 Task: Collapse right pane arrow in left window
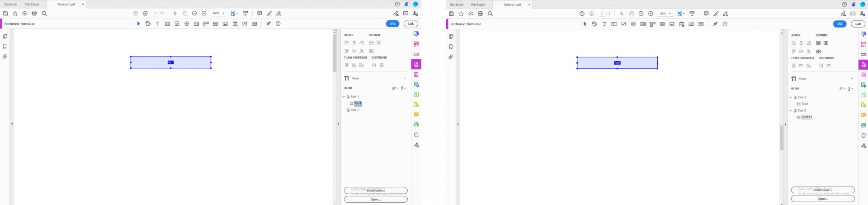click(338, 124)
